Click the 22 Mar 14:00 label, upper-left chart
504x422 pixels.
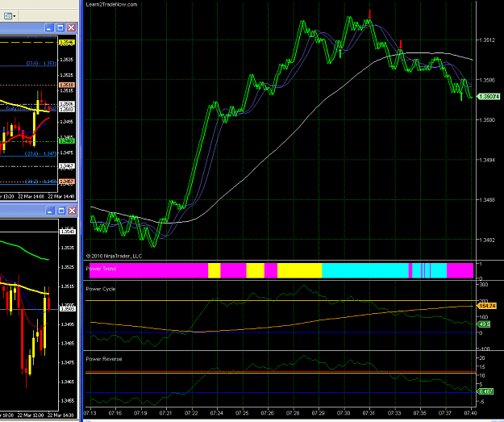pyautogui.click(x=31, y=197)
